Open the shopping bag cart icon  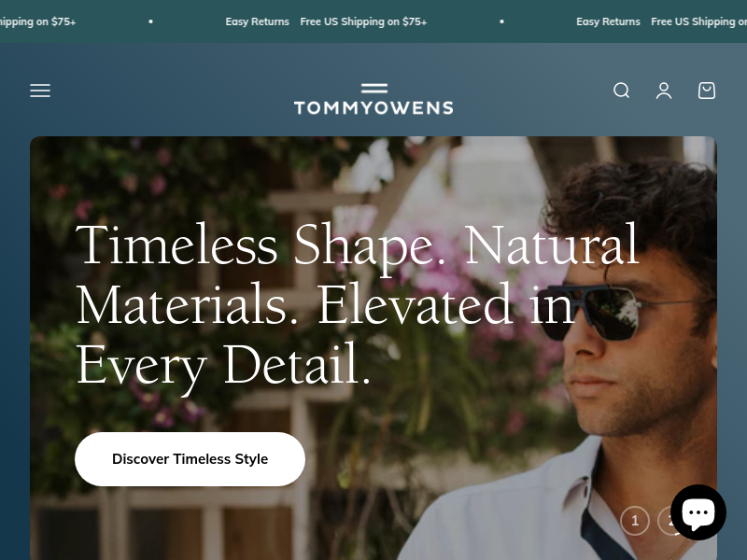pyautogui.click(x=707, y=91)
